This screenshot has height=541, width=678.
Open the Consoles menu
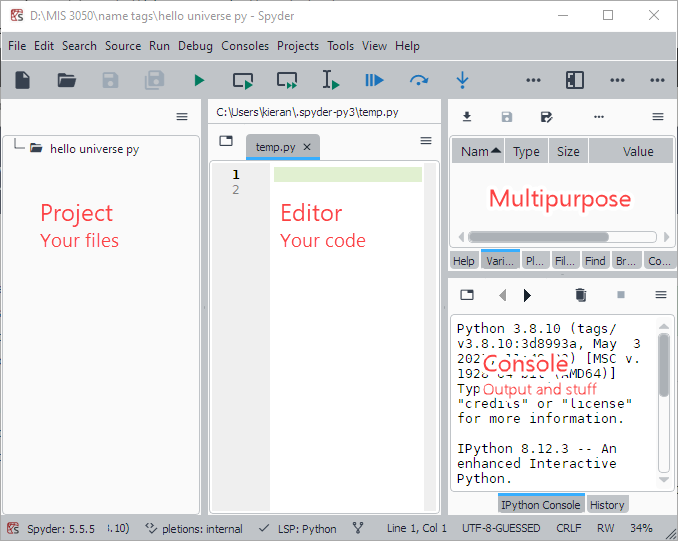[245, 46]
